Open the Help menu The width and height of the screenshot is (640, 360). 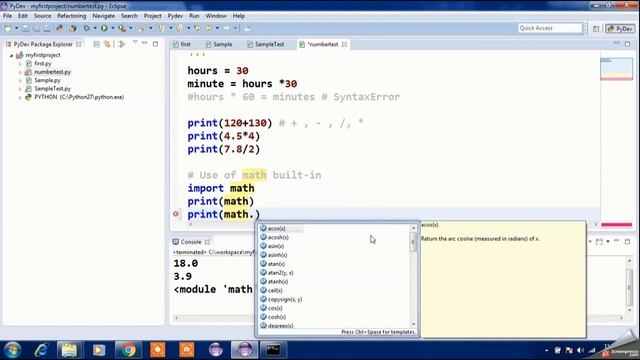(238, 16)
